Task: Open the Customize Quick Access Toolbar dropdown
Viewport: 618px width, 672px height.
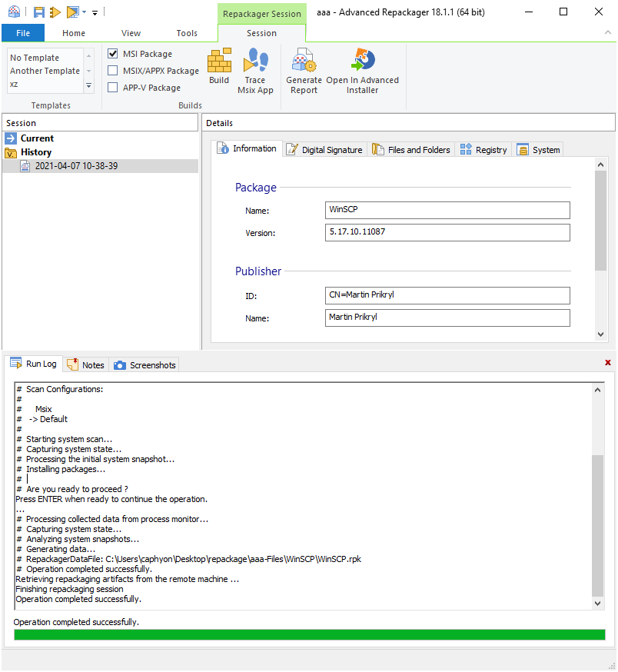Action: pos(95,13)
